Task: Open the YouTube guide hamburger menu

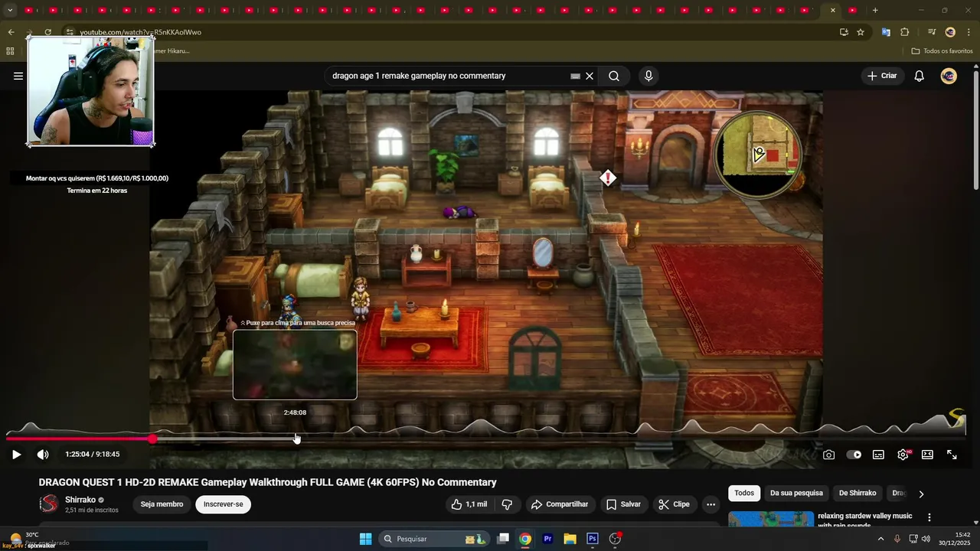Action: (18, 76)
